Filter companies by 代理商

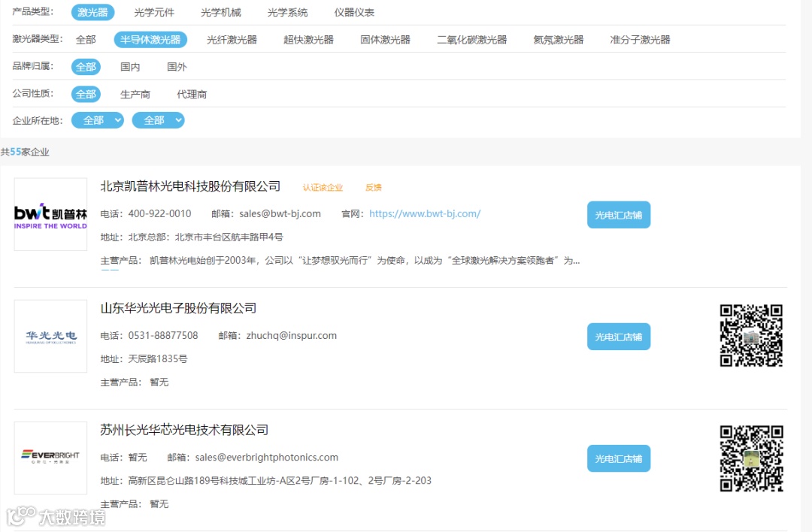click(x=192, y=94)
